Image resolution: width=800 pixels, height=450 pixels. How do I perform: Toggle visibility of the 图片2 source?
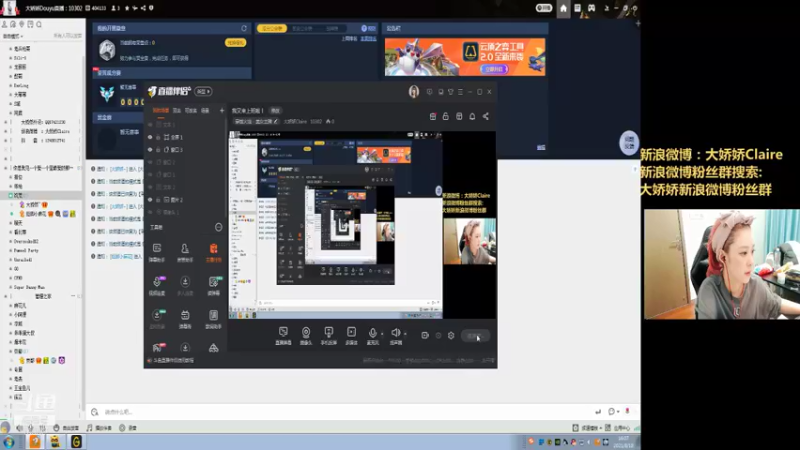pyautogui.click(x=150, y=200)
